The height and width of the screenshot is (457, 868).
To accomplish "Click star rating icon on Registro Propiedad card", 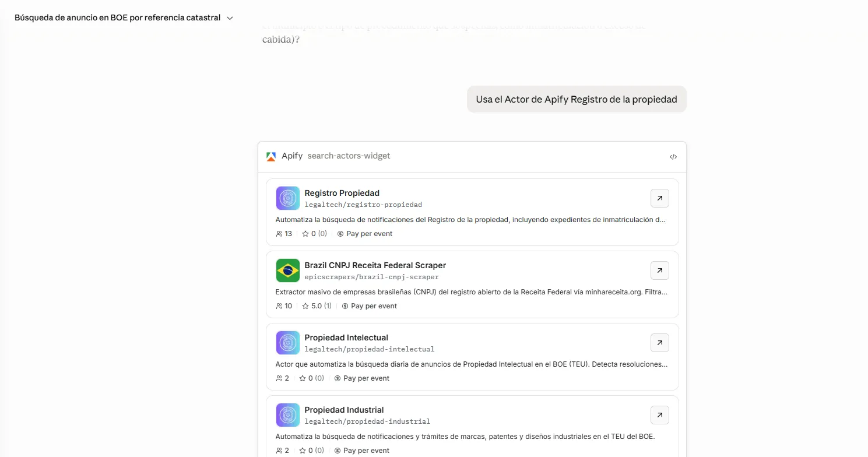I will tap(305, 234).
